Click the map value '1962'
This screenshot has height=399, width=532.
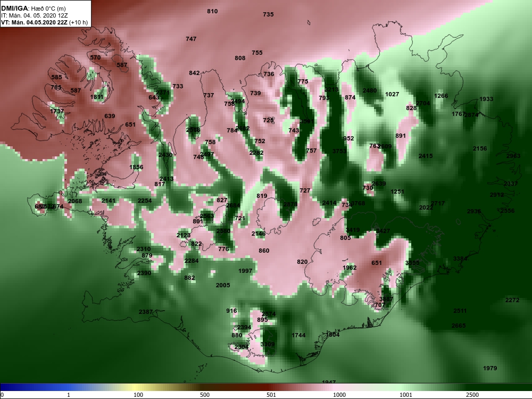(x=350, y=268)
